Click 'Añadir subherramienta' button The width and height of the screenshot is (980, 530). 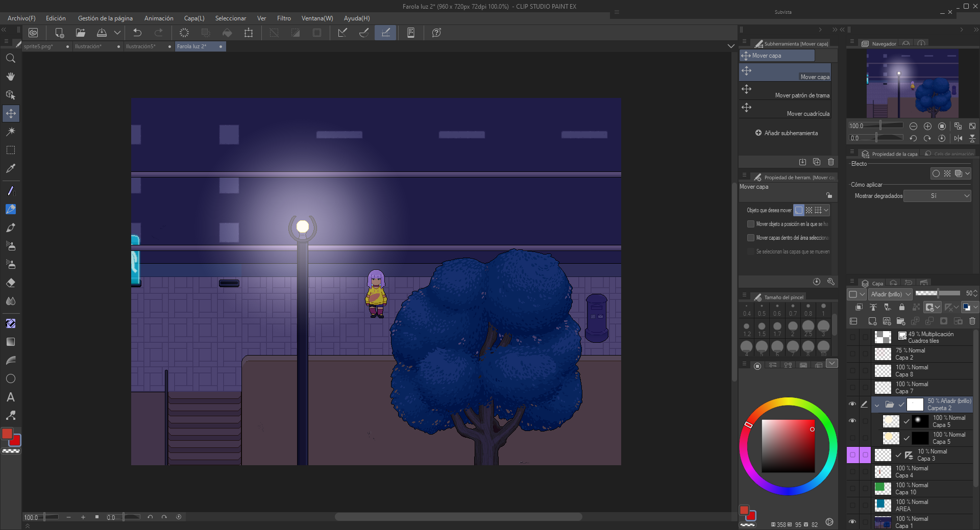[x=786, y=133]
